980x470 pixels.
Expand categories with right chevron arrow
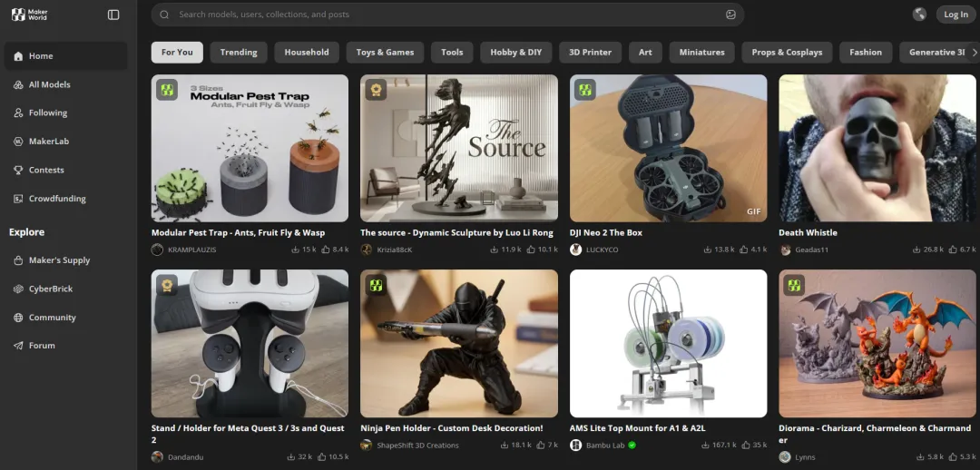pos(974,53)
